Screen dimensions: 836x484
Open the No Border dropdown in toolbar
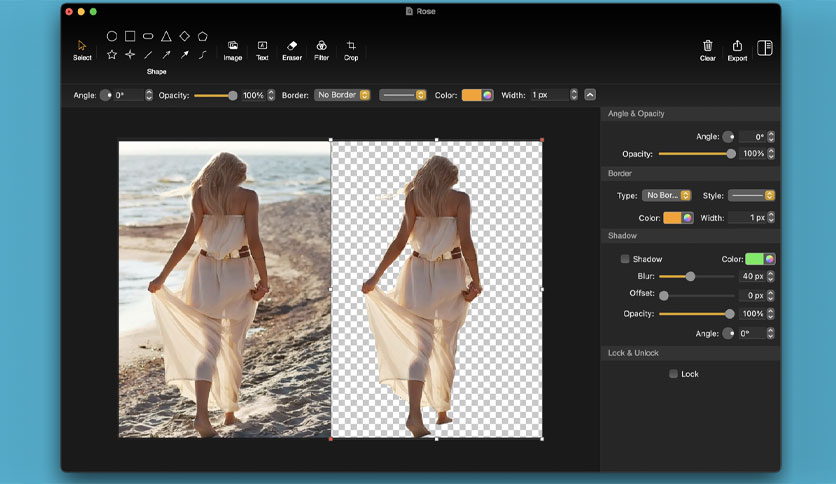pos(342,95)
